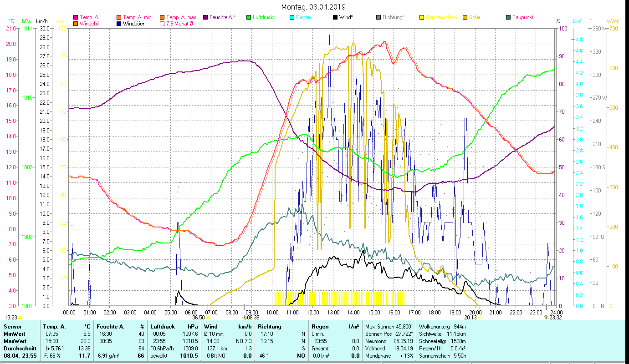Click the Sonnenschein 5:50h entry

click(x=442, y=356)
